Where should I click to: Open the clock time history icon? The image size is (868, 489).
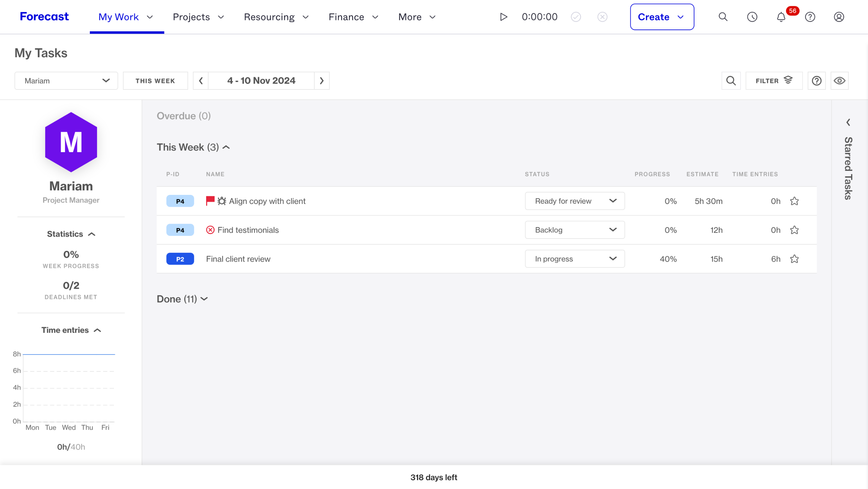point(752,17)
